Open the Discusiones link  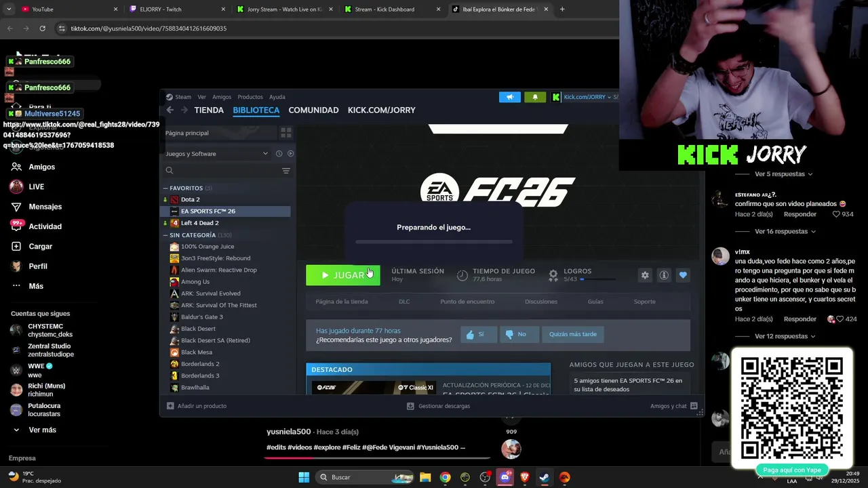541,302
